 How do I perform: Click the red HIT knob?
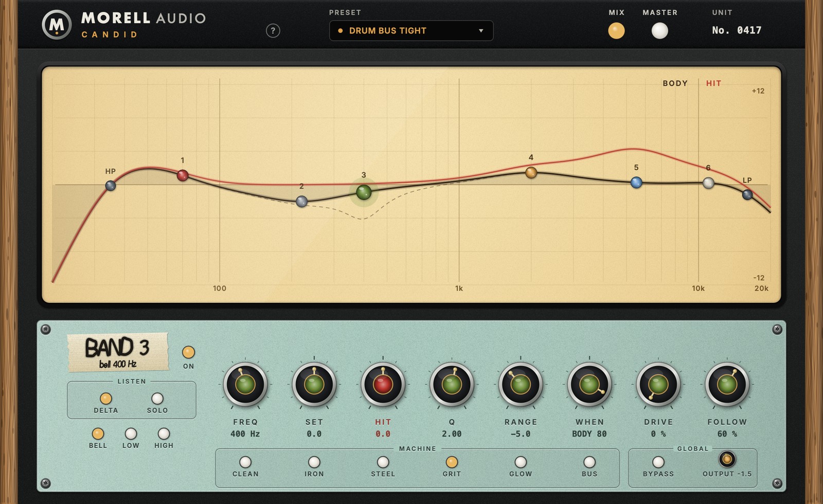(x=383, y=384)
